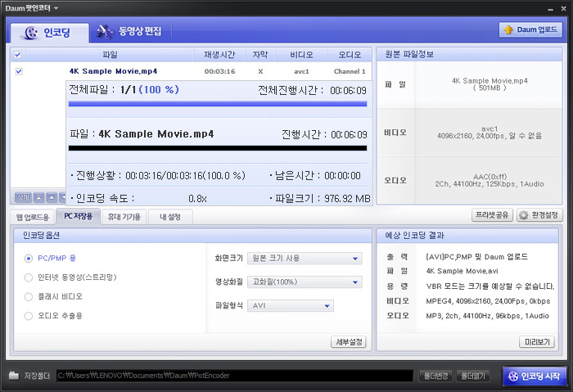Screen dimensions: 573x392
Task: Toggle the select-all checkbox in list header
Action: coord(18,55)
